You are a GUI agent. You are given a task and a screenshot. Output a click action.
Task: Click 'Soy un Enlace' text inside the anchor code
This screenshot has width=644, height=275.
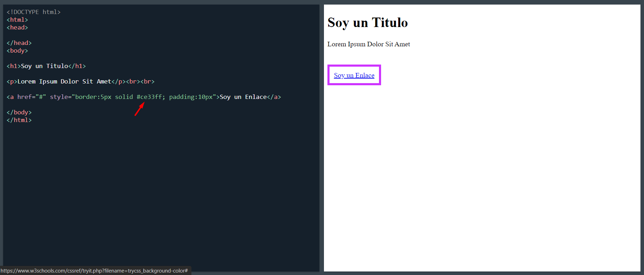[243, 97]
